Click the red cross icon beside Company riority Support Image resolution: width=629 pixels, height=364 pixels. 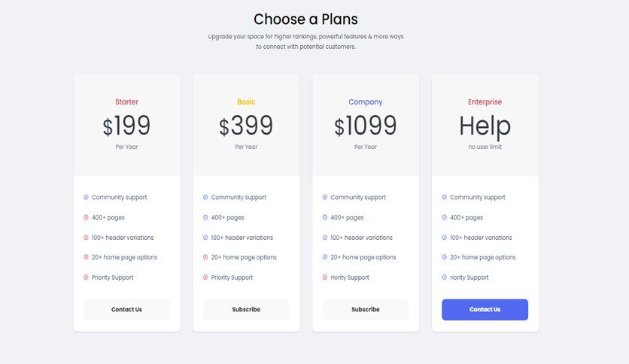click(325, 278)
